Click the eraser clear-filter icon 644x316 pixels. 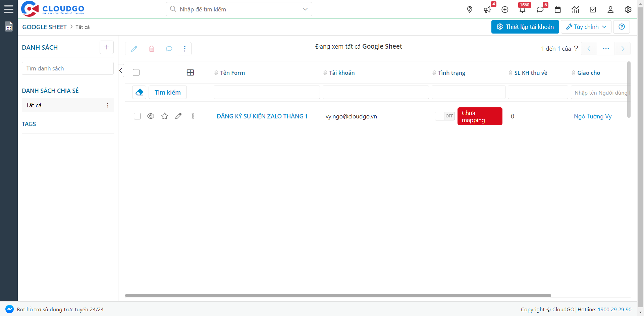[139, 92]
